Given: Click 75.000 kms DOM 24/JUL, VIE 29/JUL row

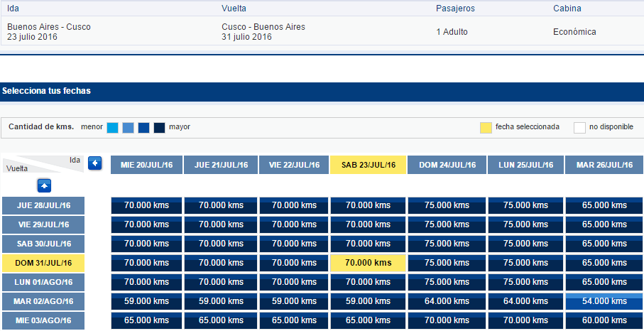Looking at the screenshot, I should tap(447, 224).
